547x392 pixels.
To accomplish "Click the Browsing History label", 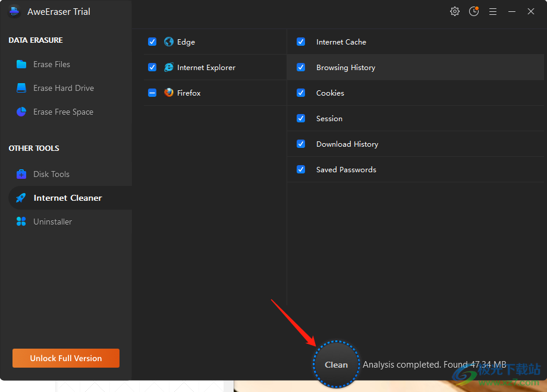I will pos(345,68).
